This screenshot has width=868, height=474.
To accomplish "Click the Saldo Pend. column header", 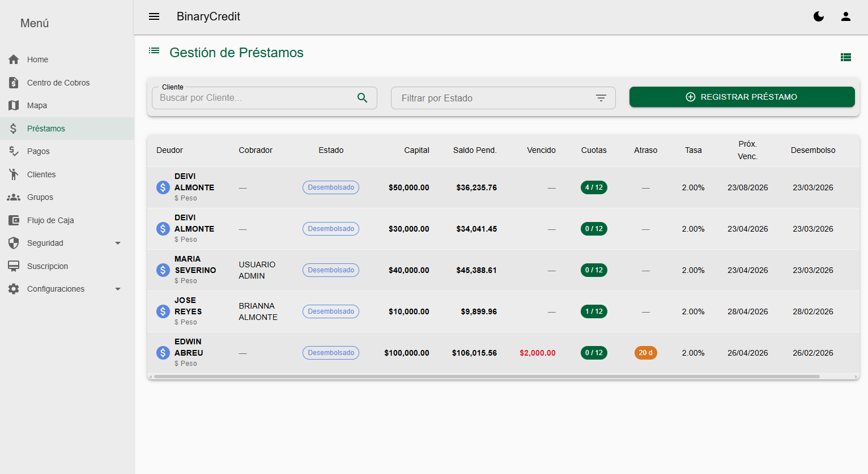I will (475, 150).
